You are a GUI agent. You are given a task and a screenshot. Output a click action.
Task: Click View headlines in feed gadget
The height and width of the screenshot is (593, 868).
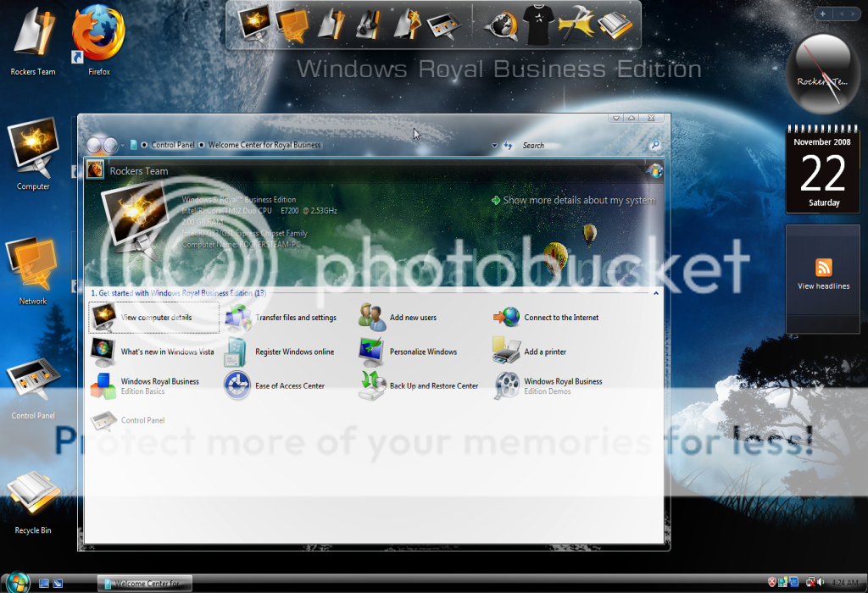click(x=824, y=286)
